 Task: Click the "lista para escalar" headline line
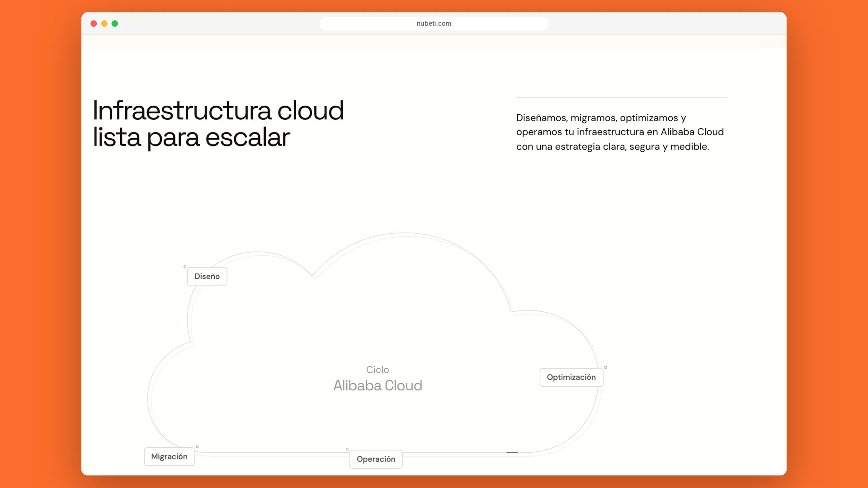click(x=191, y=137)
